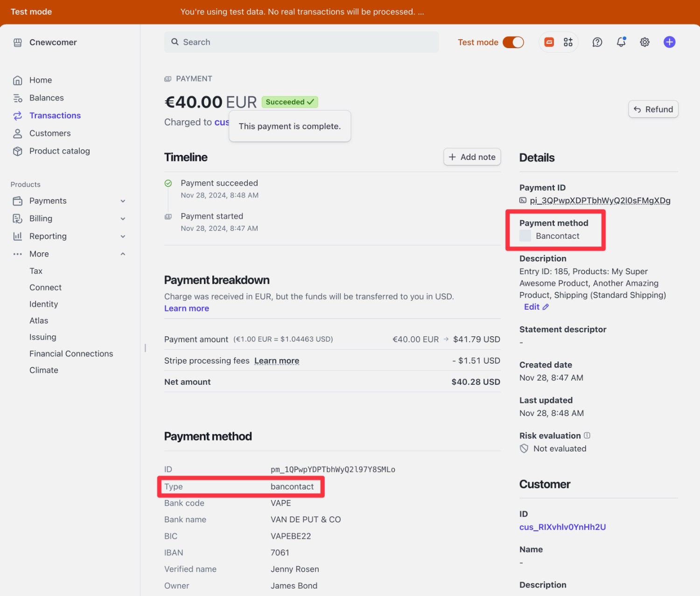Click the pm_1QPwpYDPTbhWyQ2l97Y8SMLo ID value

pos(333,470)
